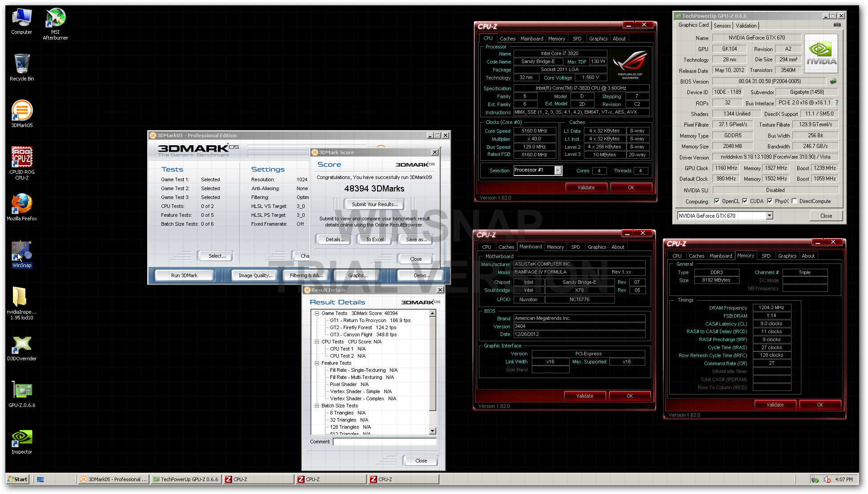
Task: Open the Start menu
Action: 18,479
